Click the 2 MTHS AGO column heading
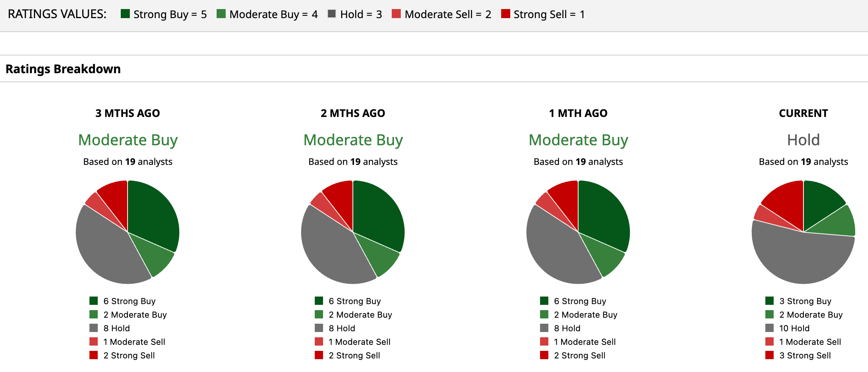 [353, 113]
